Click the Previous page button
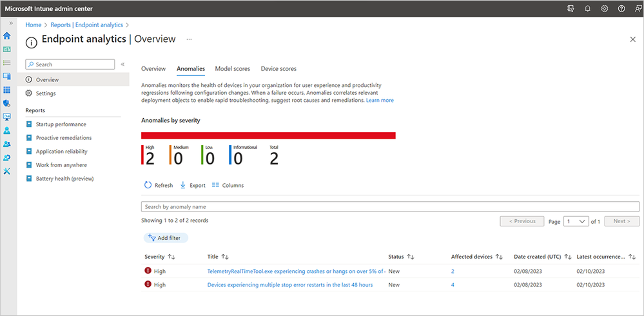The width and height of the screenshot is (644, 316). [x=522, y=221]
